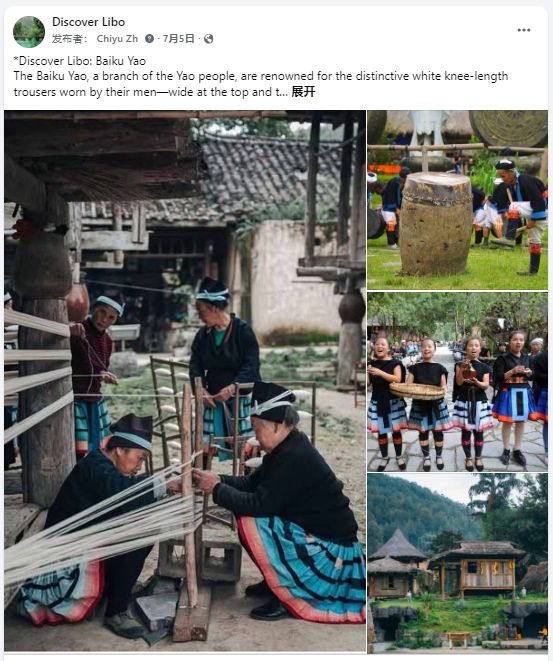Click the woven basket in the girls photo
The image size is (553, 661).
[417, 391]
